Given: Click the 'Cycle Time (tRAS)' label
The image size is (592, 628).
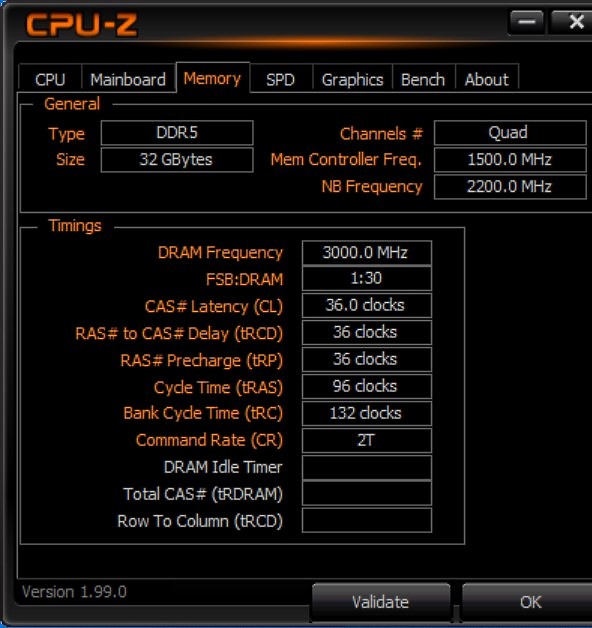Looking at the screenshot, I should (218, 387).
